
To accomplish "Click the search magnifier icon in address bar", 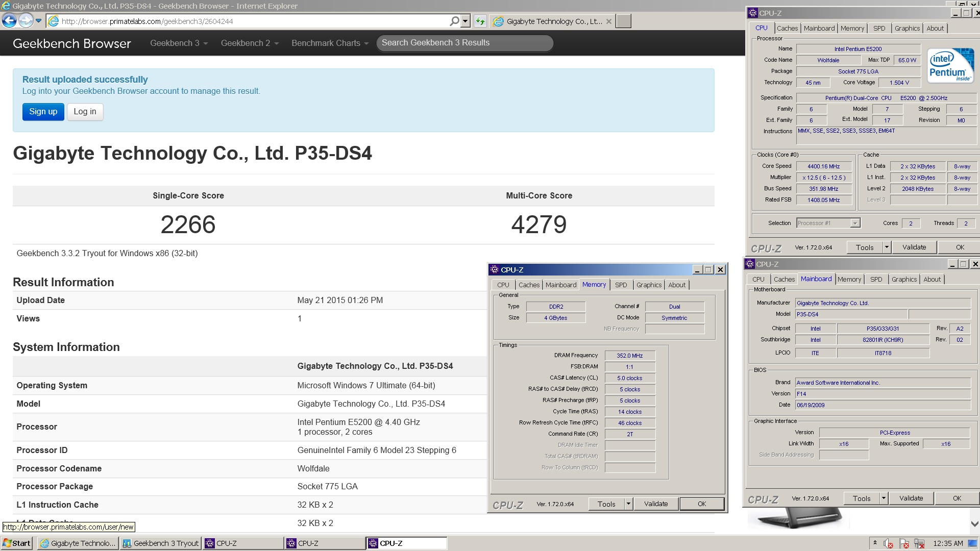I will click(x=454, y=21).
